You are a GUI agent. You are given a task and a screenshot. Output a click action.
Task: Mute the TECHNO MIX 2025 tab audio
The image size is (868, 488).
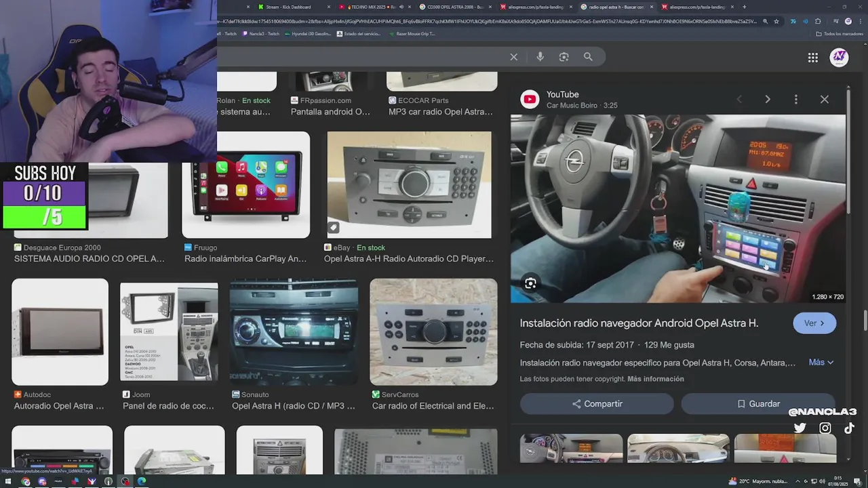pos(401,7)
